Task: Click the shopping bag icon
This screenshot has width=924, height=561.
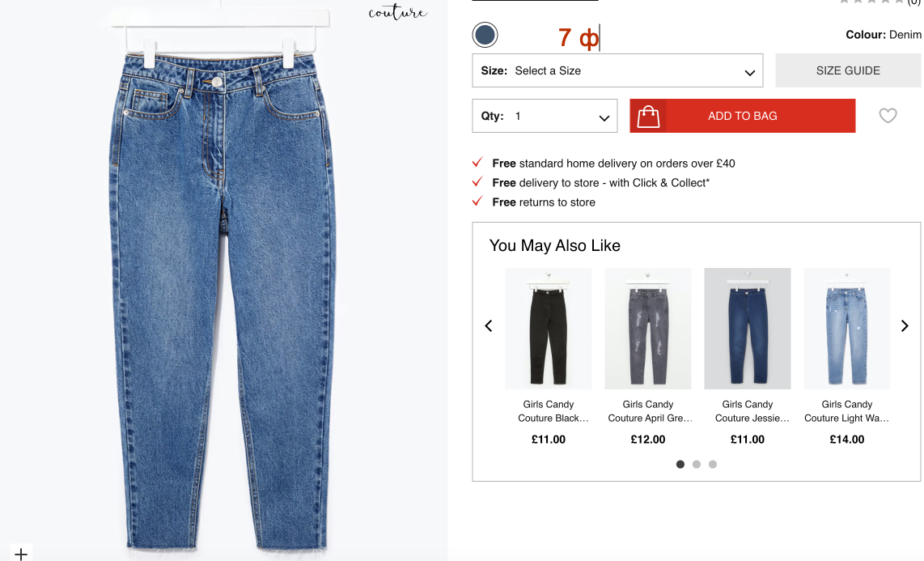Action: pos(648,117)
